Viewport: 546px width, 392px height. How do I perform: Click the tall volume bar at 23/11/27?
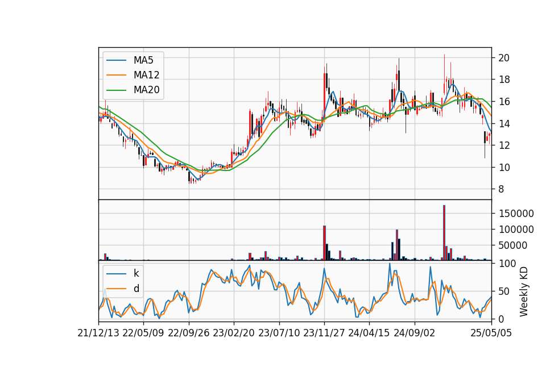tap(324, 243)
